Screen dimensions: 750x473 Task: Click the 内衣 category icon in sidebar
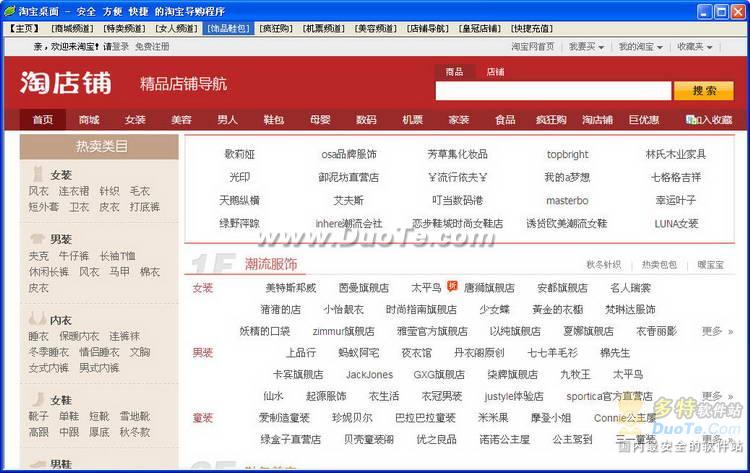tap(37, 320)
